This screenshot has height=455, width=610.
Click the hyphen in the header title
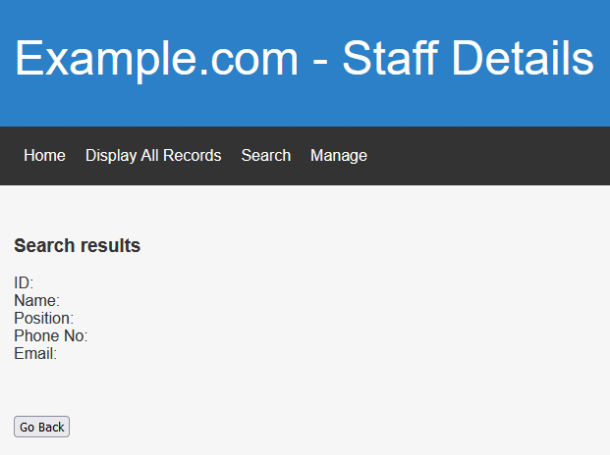(320, 61)
